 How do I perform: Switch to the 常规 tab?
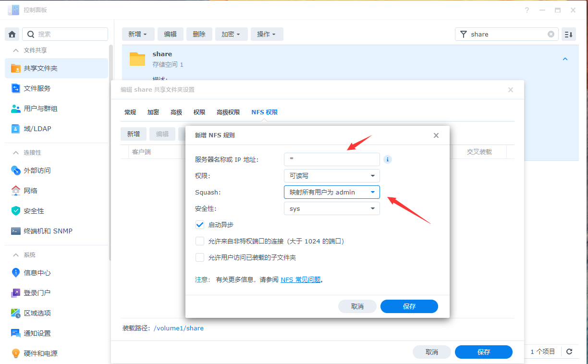click(x=130, y=112)
